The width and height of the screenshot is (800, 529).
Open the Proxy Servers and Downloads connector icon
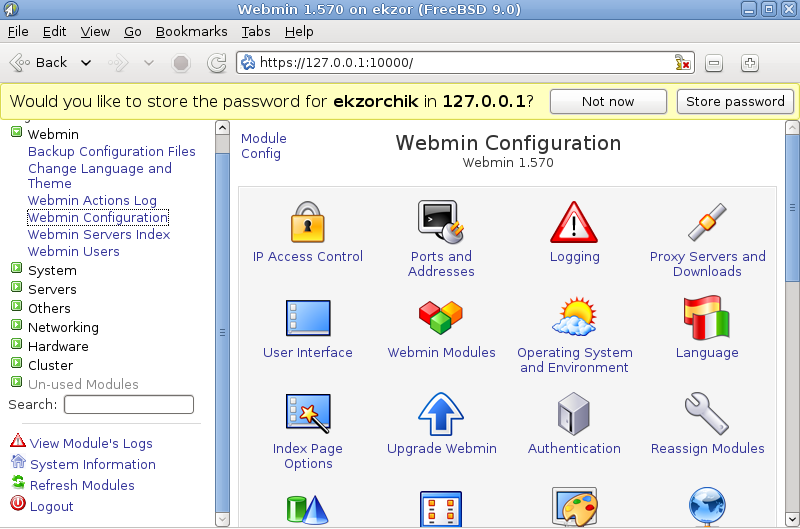[x=707, y=222]
